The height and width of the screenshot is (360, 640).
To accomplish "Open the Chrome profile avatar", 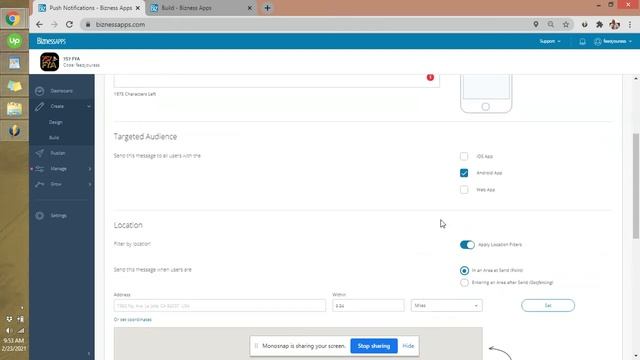I will [x=614, y=24].
